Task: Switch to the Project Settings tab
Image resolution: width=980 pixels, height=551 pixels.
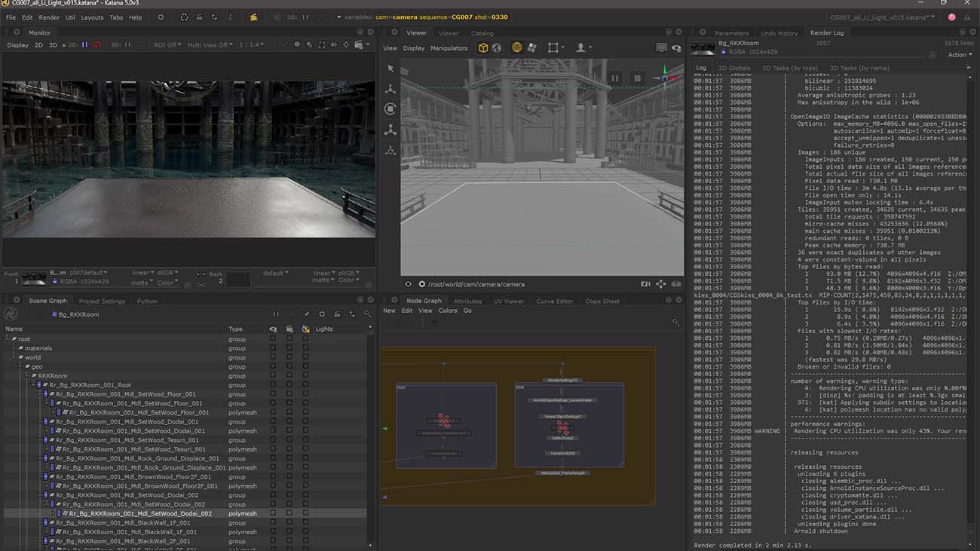Action: click(x=102, y=302)
